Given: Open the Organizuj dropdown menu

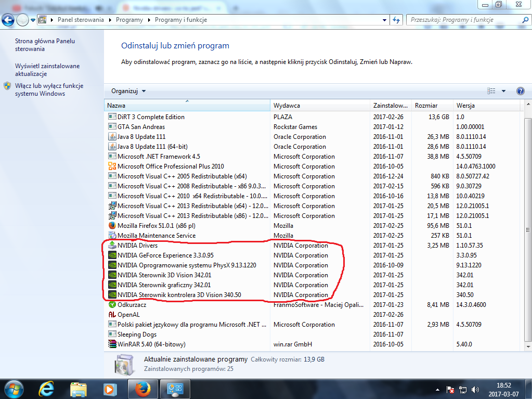Looking at the screenshot, I should point(128,91).
